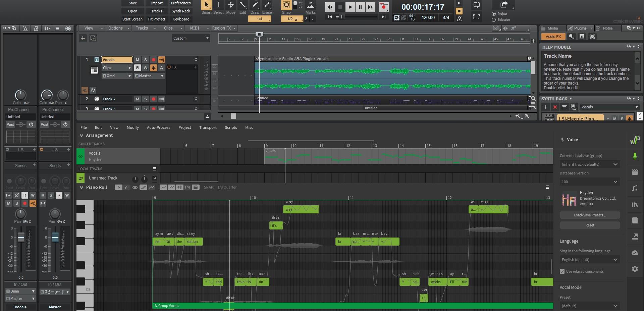Click the Vocals track name field

tap(117, 60)
